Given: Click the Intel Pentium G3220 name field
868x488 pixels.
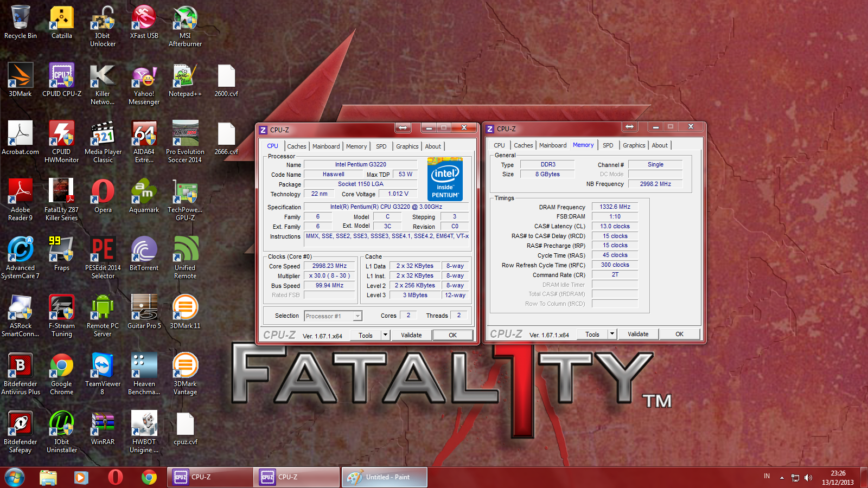Looking at the screenshot, I should tap(360, 164).
